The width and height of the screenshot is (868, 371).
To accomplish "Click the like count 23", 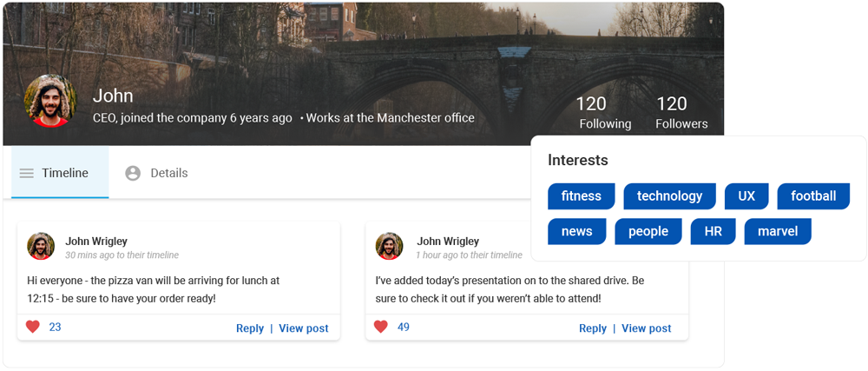I will tap(55, 328).
